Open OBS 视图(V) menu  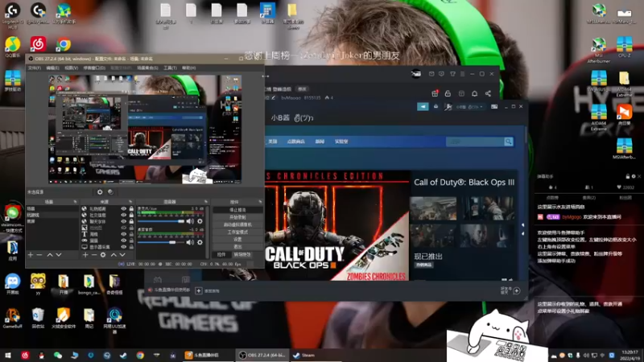[x=71, y=68]
